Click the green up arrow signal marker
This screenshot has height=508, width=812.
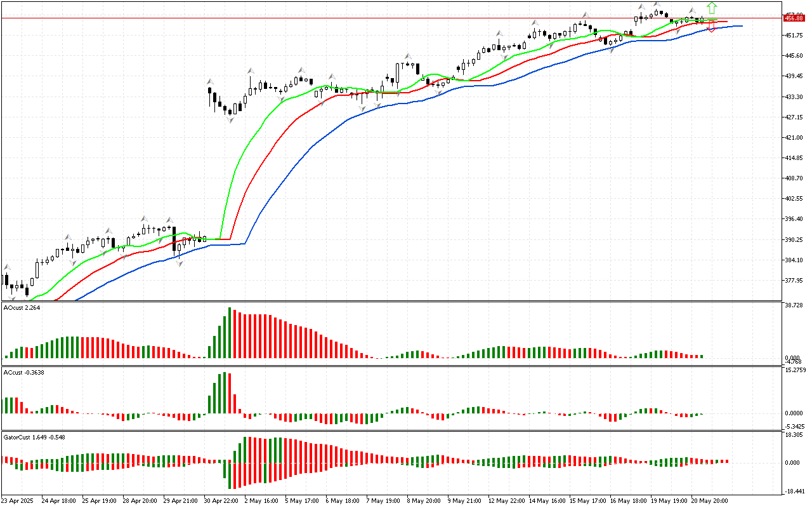coord(712,8)
